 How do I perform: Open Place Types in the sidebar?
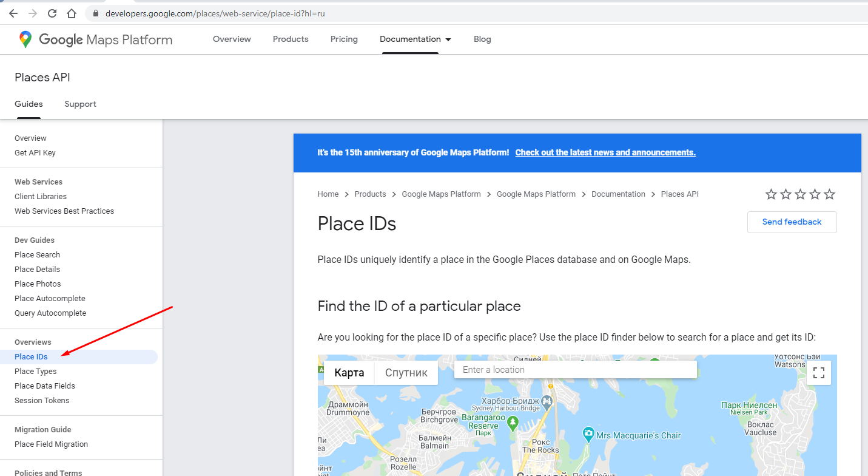click(36, 372)
